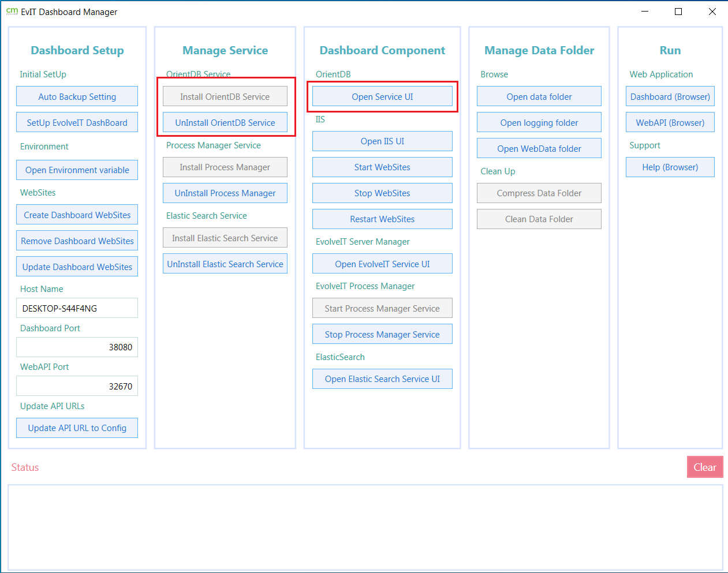Click the Auto Backup Setting button

(x=77, y=96)
